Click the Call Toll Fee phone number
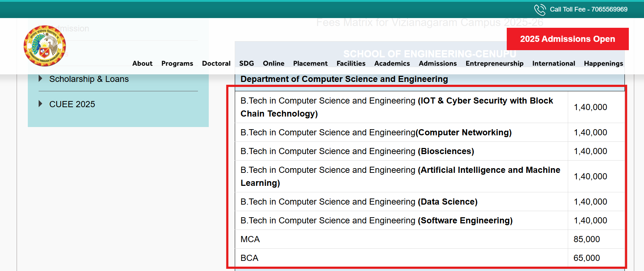The image size is (644, 271). (589, 9)
